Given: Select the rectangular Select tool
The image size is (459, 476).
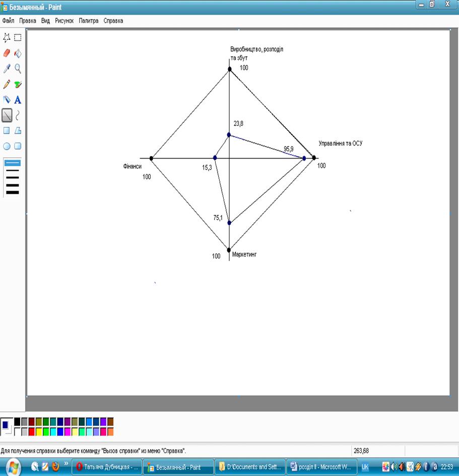Looking at the screenshot, I should point(18,38).
